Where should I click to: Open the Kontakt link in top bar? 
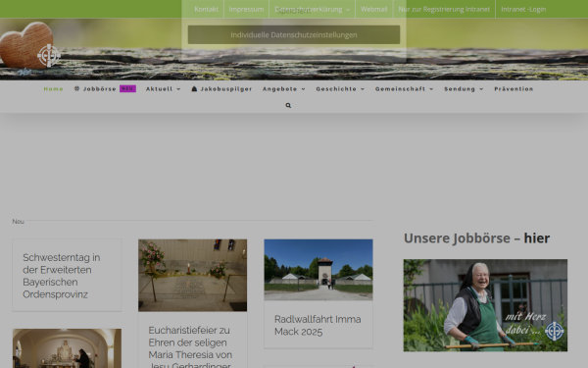(206, 9)
